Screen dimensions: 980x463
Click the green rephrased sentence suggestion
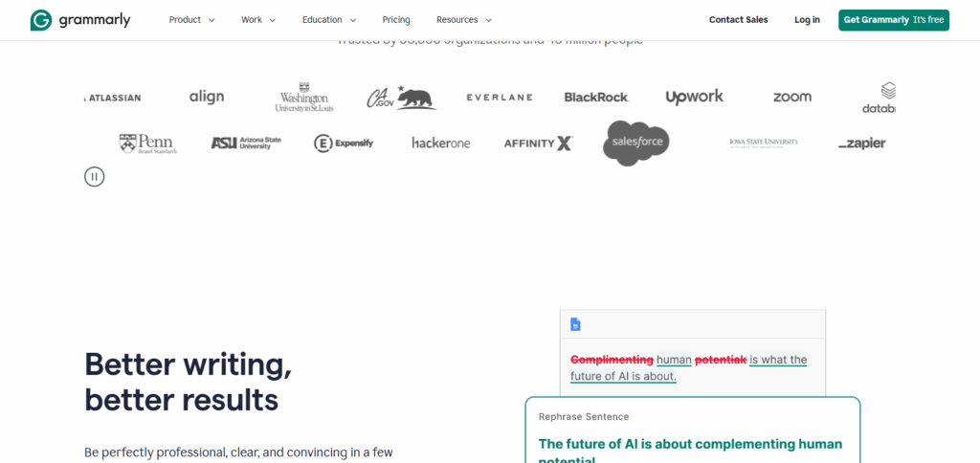(691, 451)
